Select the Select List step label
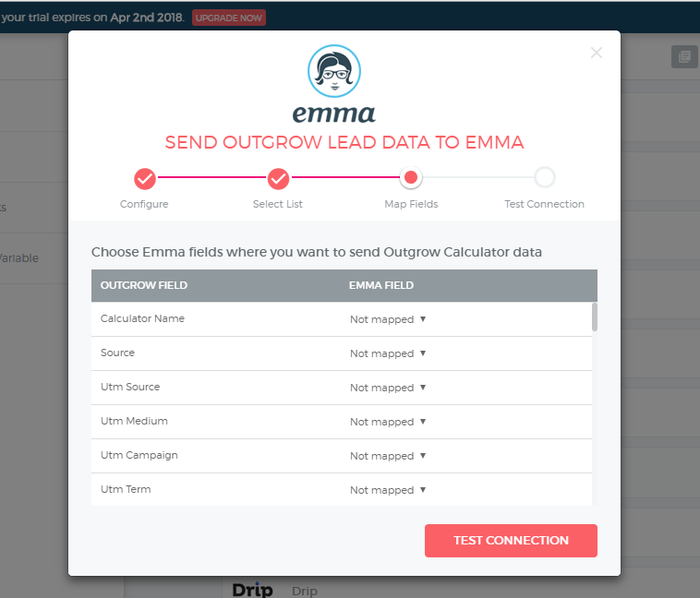Viewport: 700px width, 598px height. tap(278, 204)
